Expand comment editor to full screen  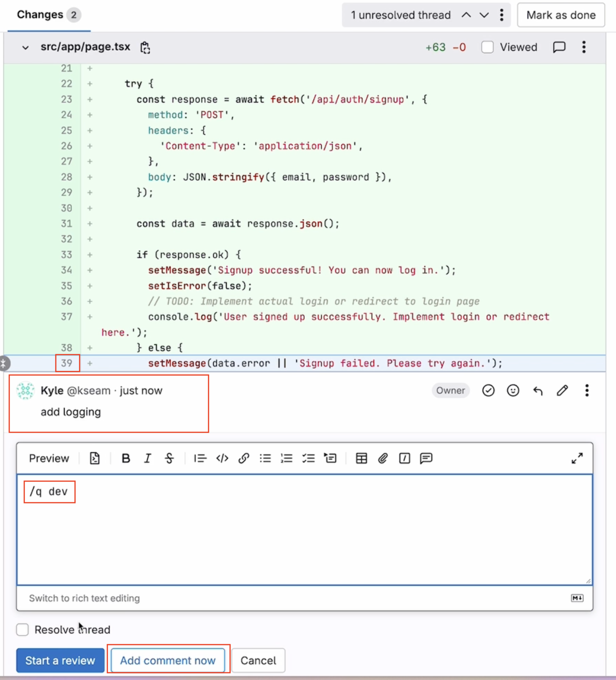coord(577,458)
